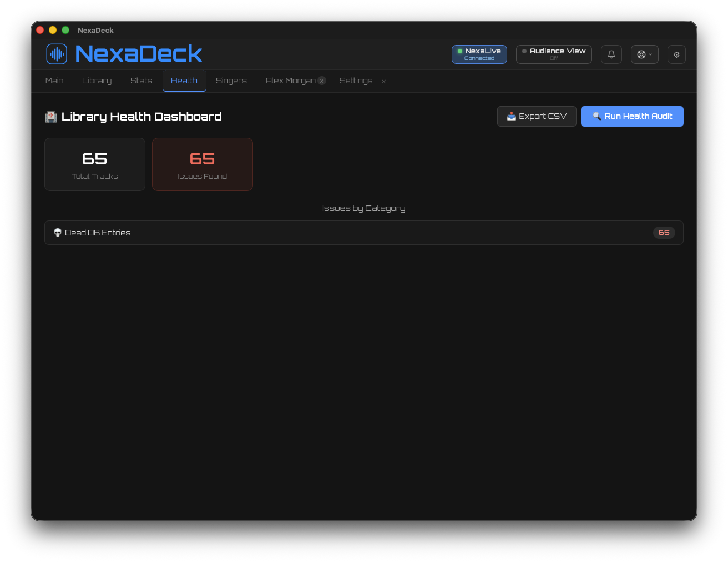Screen dimensions: 728x562
Task: Click the skull icon next to Dead DB Entries
Action: [58, 233]
